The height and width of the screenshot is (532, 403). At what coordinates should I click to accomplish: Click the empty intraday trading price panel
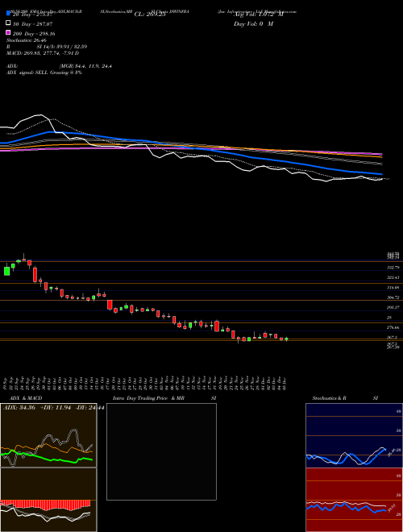tap(161, 451)
